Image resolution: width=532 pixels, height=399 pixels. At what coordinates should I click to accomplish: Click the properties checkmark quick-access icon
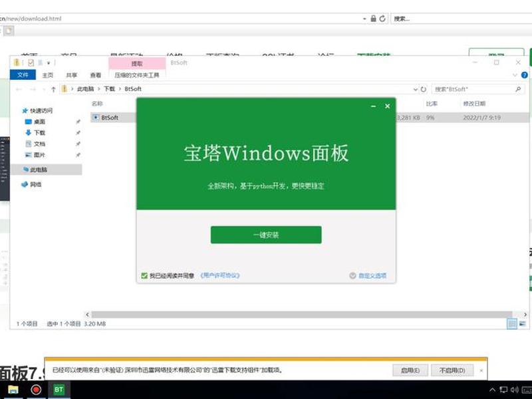[x=31, y=63]
